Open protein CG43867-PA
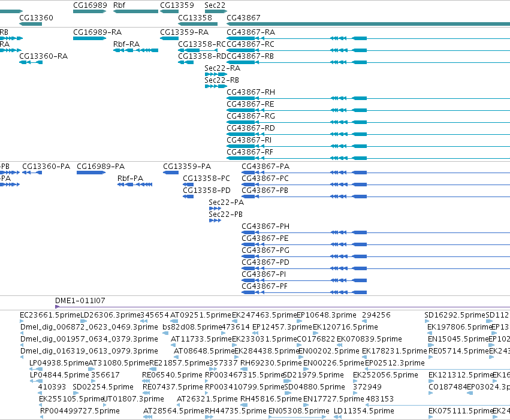 [265, 167]
